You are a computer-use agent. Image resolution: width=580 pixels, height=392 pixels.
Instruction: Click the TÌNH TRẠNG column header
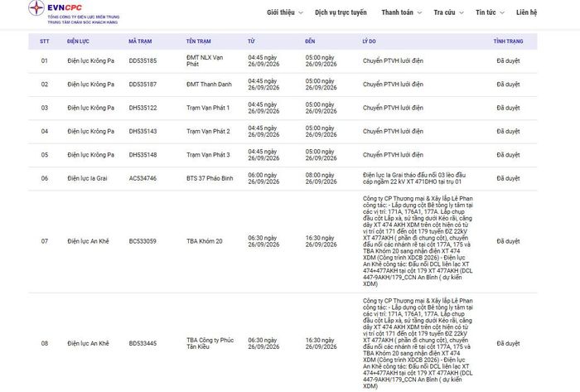(508, 41)
